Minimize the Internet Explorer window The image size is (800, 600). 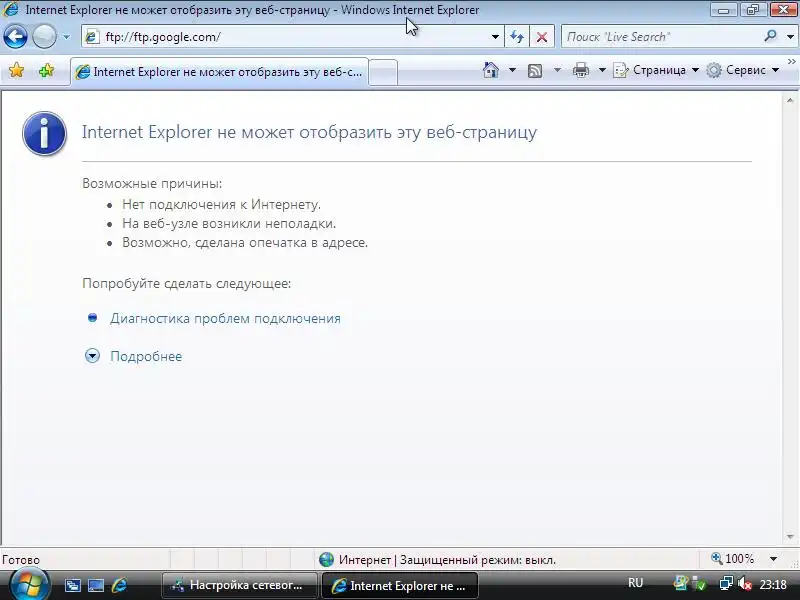[723, 10]
